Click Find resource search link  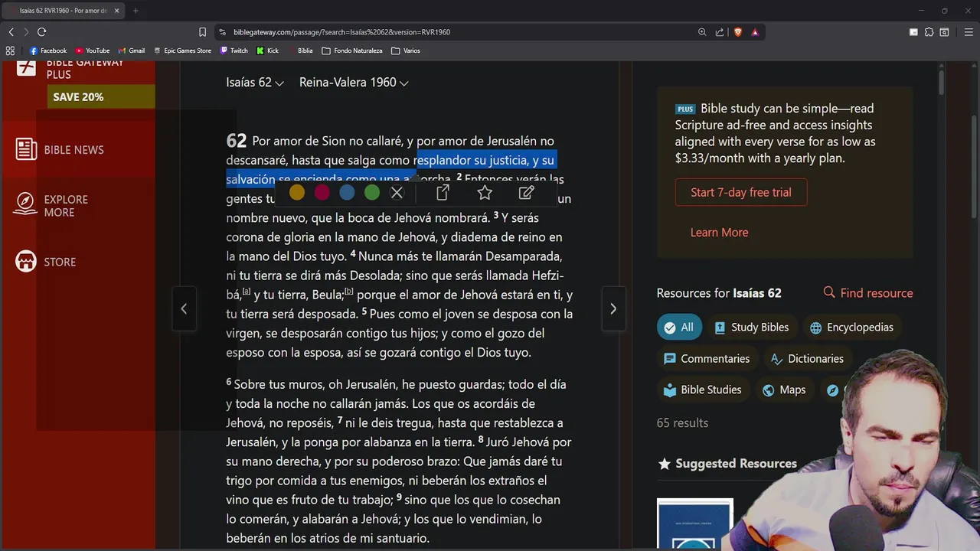[868, 293]
